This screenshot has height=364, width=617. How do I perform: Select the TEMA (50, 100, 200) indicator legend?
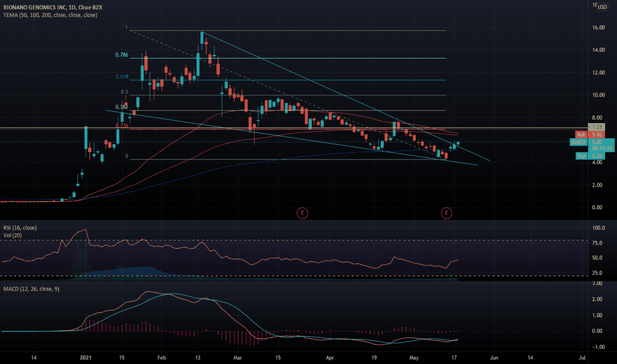[50, 15]
